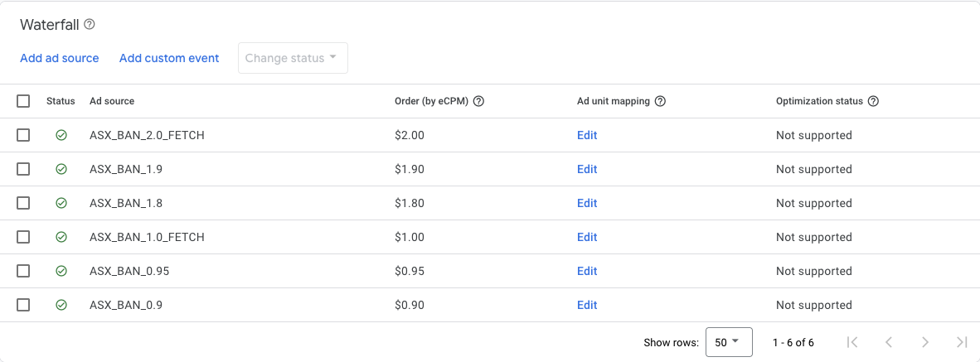980x362 pixels.
Task: Click the $0.95 eCPM value
Action: [410, 271]
